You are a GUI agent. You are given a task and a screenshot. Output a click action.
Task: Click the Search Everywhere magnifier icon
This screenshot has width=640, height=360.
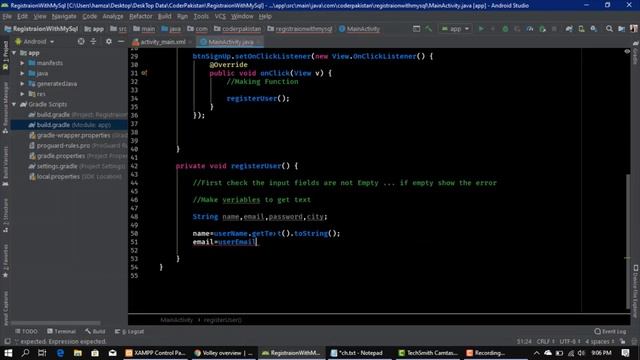click(609, 29)
